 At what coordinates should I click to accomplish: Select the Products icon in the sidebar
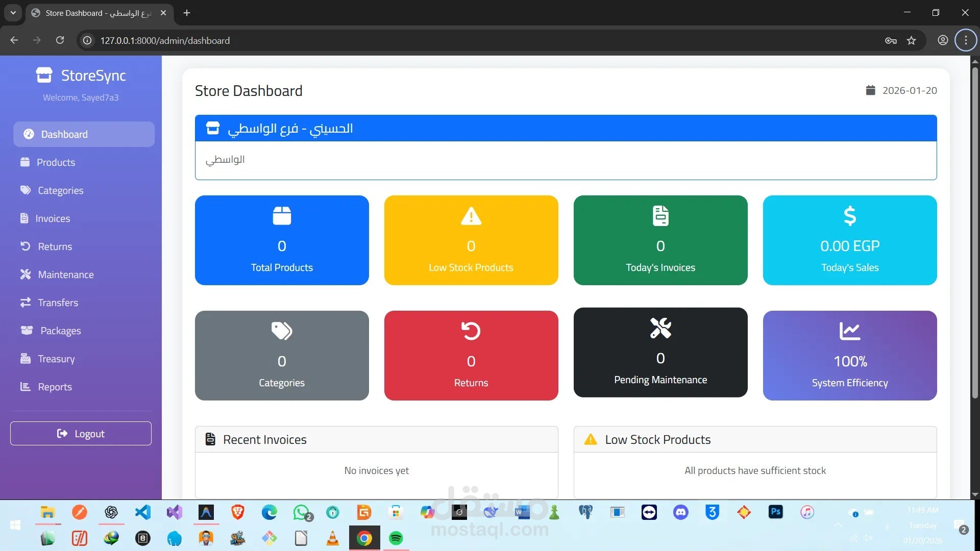(24, 162)
